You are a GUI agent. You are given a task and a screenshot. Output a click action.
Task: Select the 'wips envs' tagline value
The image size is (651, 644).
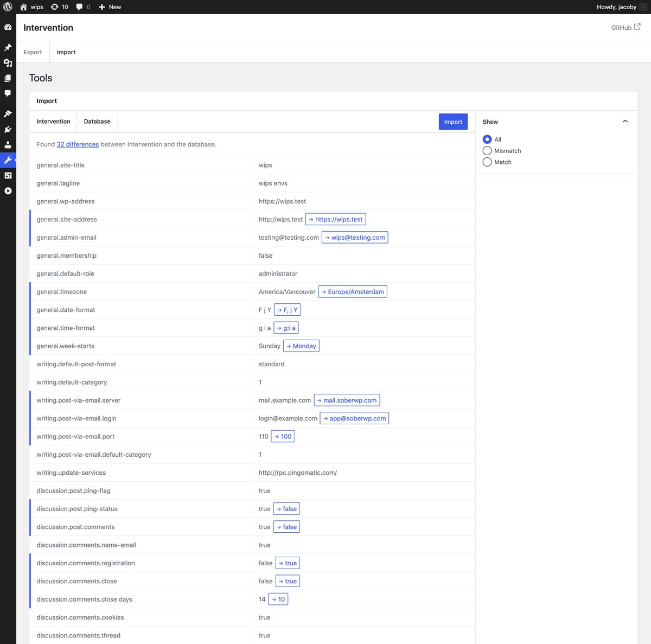(x=273, y=183)
